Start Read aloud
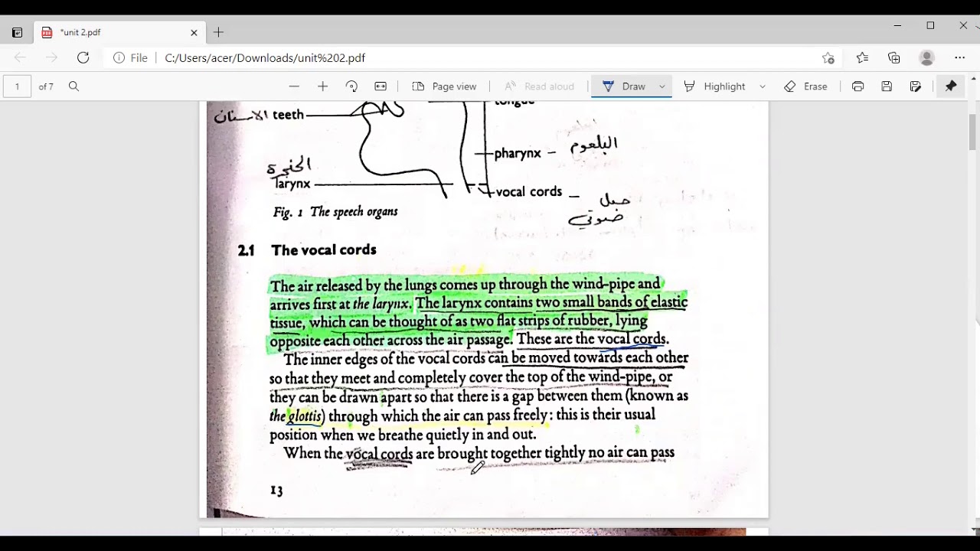Viewport: 980px width, 551px height. [539, 86]
